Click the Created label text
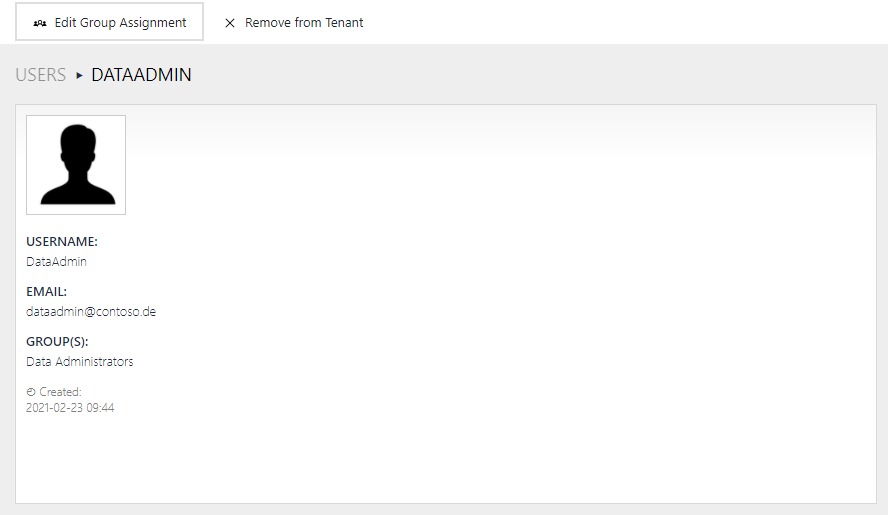888x515 pixels. [61, 392]
